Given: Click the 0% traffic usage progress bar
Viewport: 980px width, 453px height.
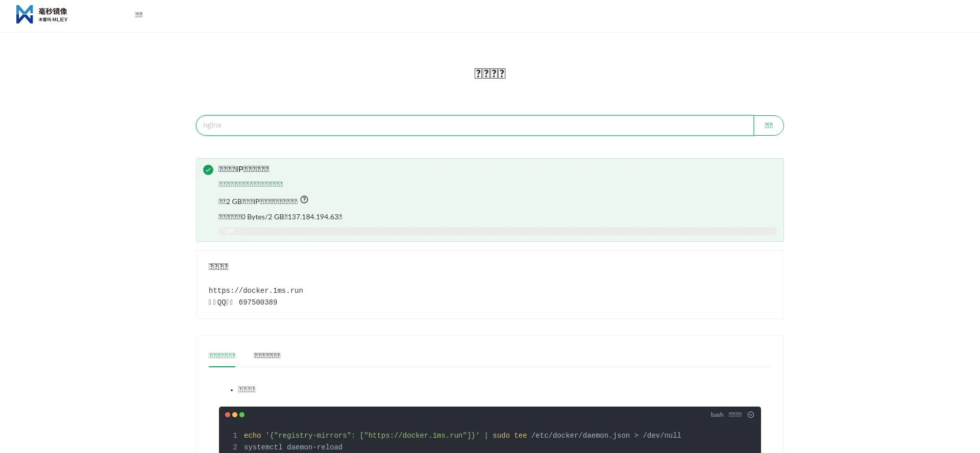Looking at the screenshot, I should point(498,231).
